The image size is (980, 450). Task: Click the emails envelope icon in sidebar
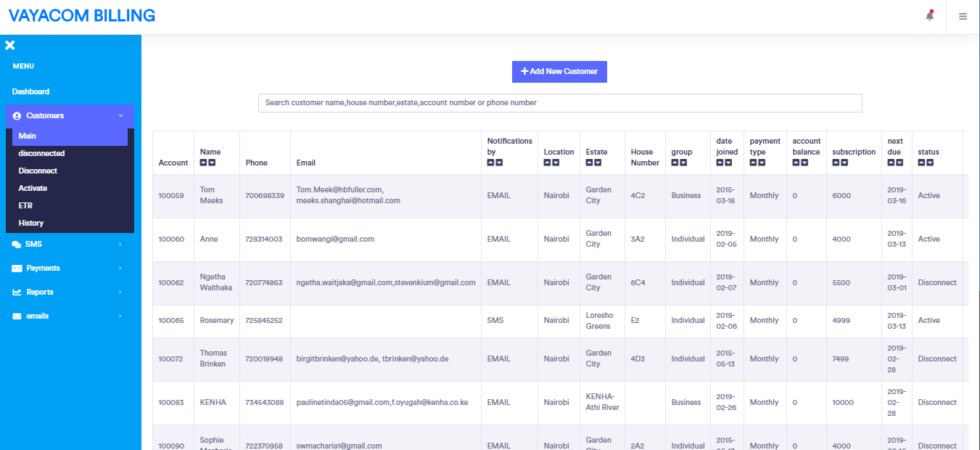17,316
